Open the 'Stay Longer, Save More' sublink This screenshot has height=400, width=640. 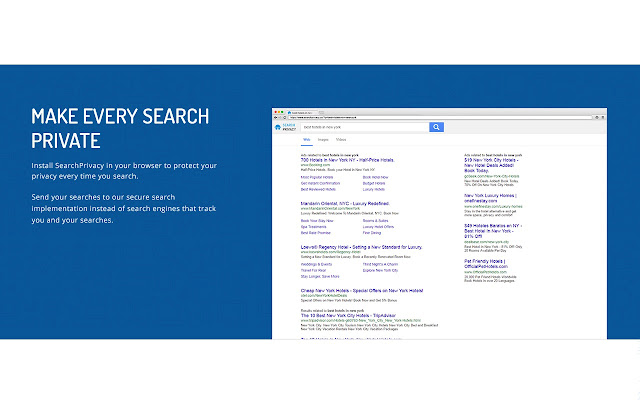pos(320,277)
